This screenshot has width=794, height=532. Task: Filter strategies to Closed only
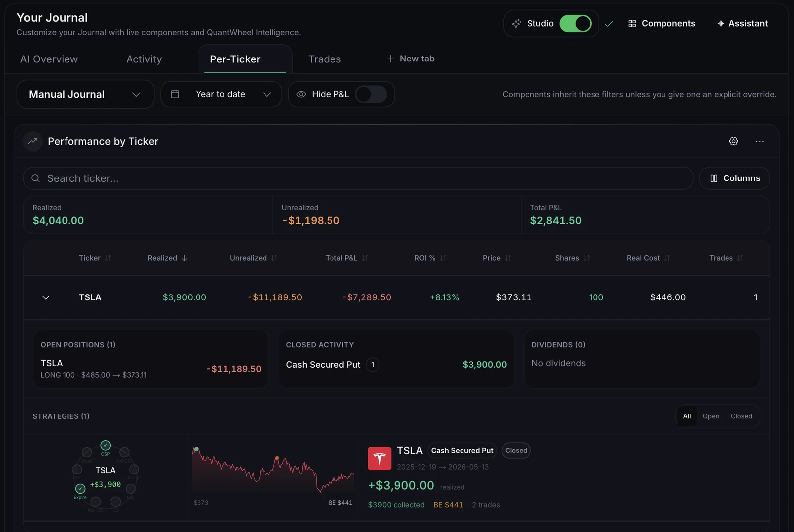coord(741,416)
